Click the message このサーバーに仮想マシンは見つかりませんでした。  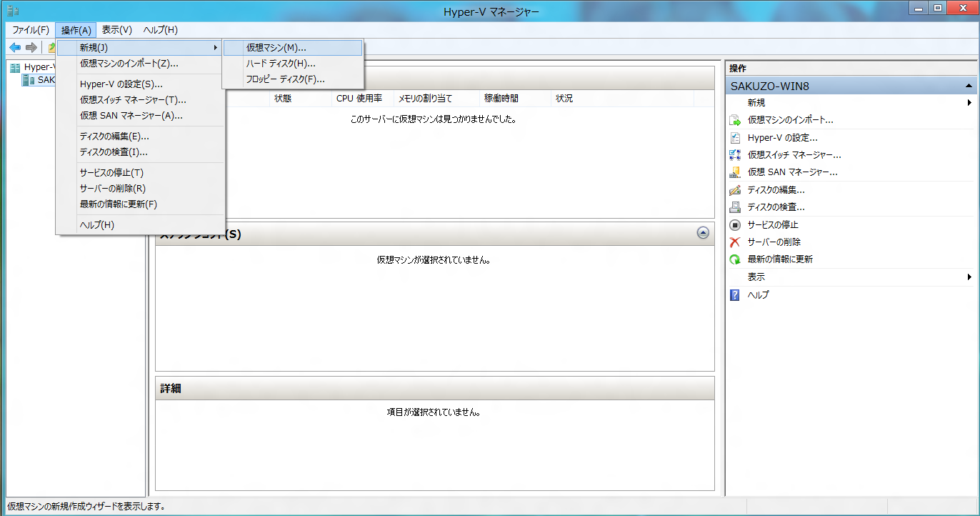pyautogui.click(x=434, y=119)
